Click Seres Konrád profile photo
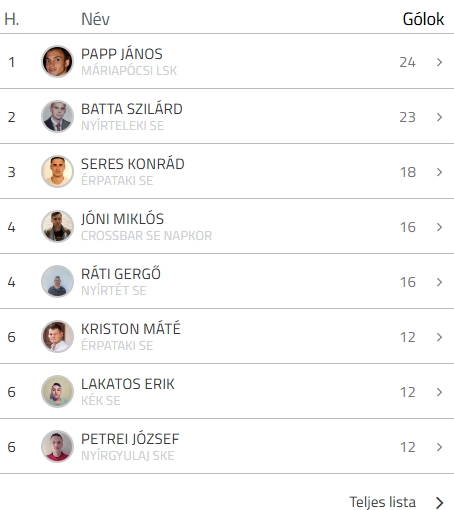 (x=57, y=172)
